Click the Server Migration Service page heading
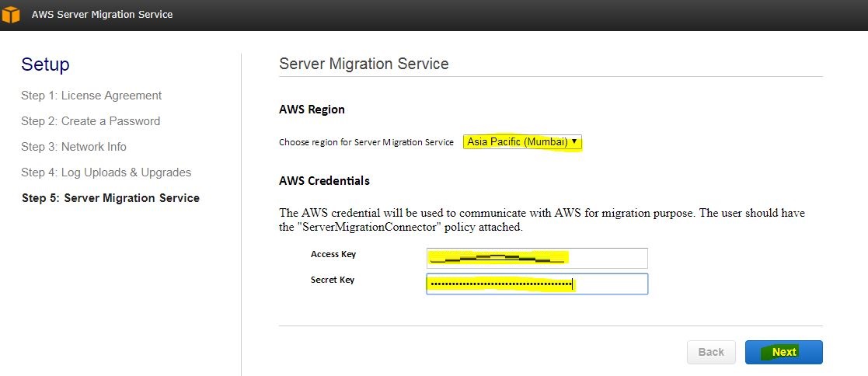The width and height of the screenshot is (868, 376). coord(364,64)
